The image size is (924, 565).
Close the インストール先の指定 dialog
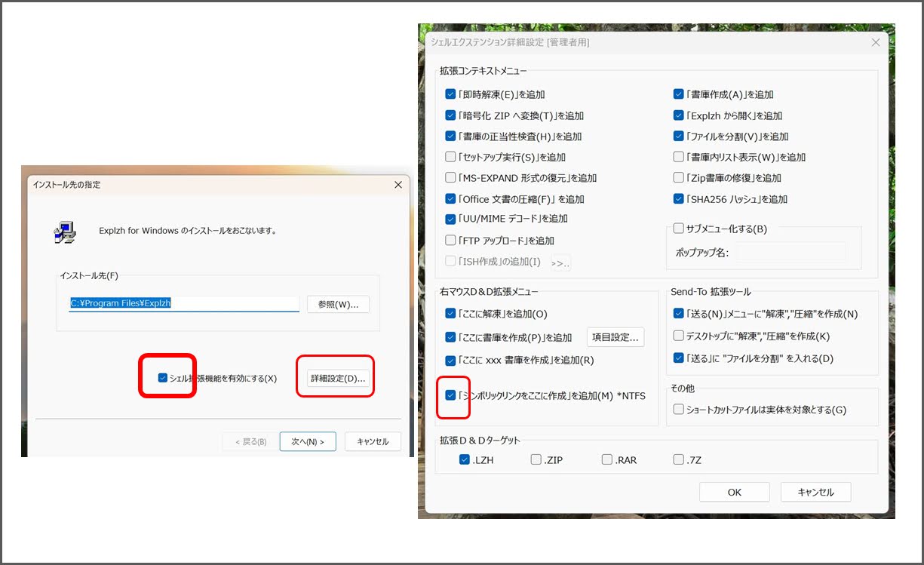(x=398, y=185)
